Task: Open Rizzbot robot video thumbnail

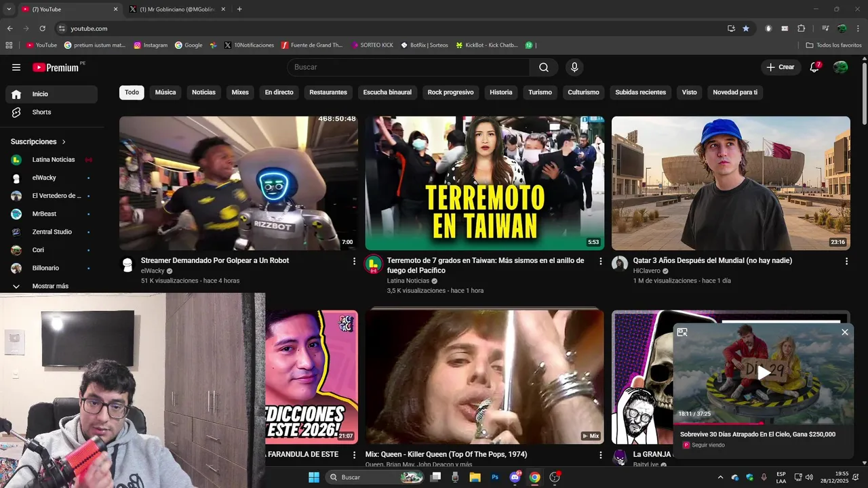Action: [x=239, y=183]
